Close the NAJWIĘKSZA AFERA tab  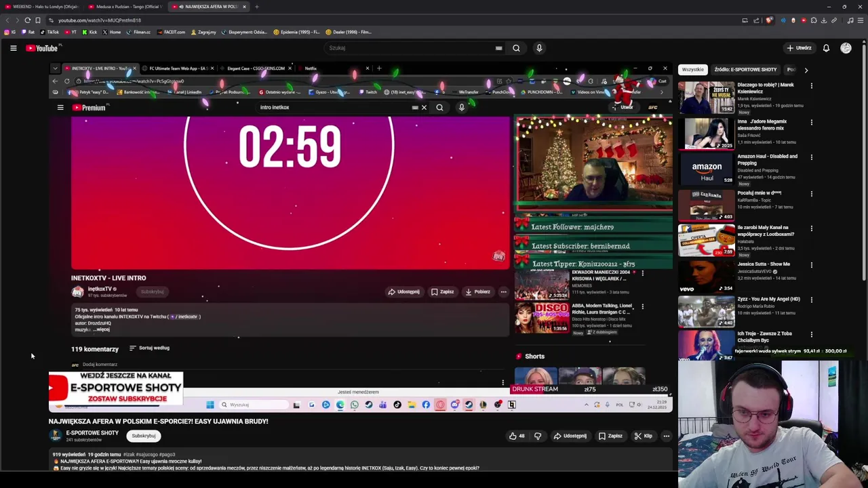pyautogui.click(x=245, y=7)
